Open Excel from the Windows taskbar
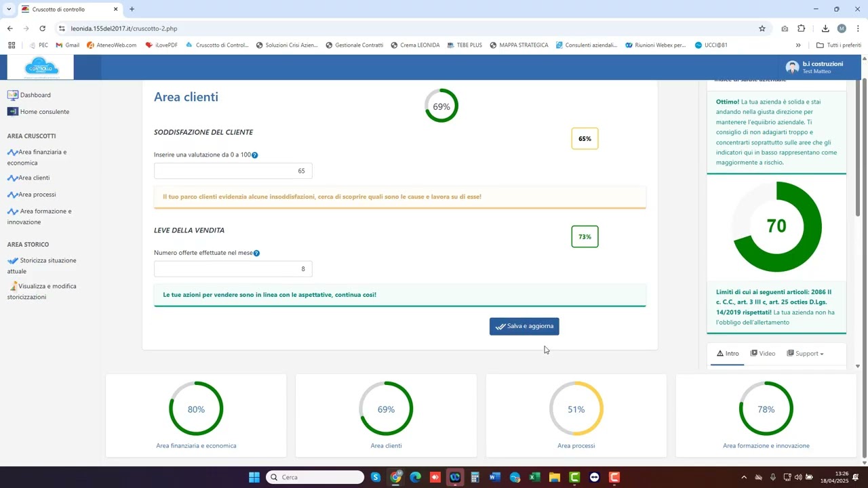This screenshot has height=488, width=868. point(534,477)
